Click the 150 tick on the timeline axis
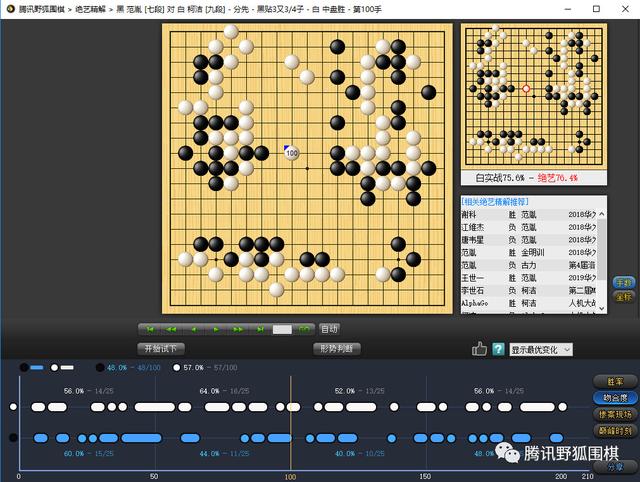Image resolution: width=640 pixels, height=482 pixels. (424, 476)
